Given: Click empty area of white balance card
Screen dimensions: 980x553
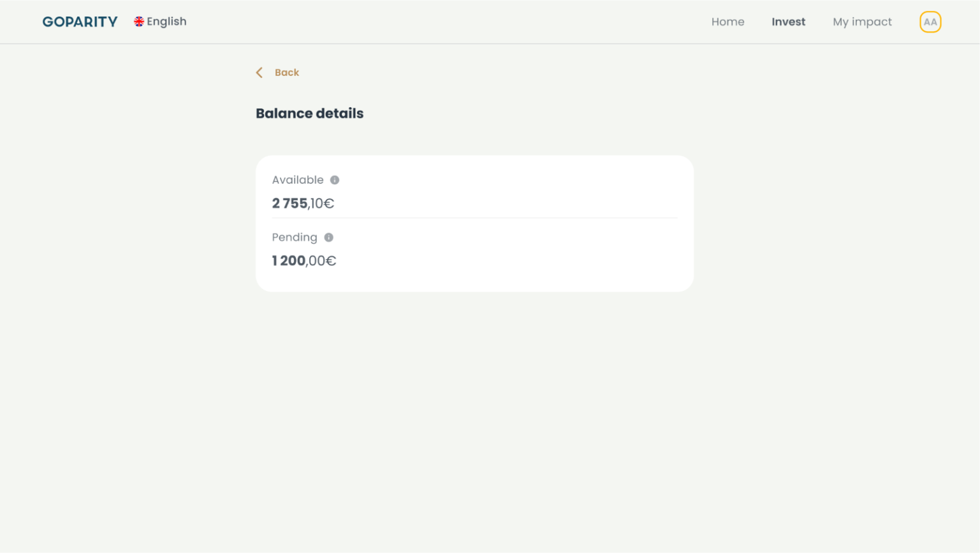Looking at the screenshot, I should coord(542,255).
